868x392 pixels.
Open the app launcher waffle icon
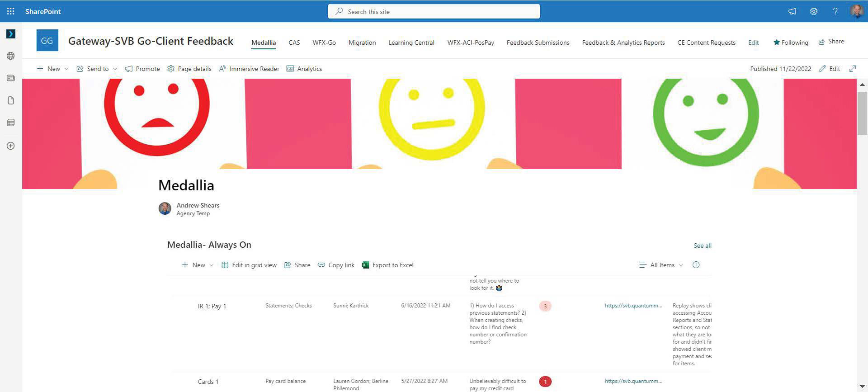(11, 11)
